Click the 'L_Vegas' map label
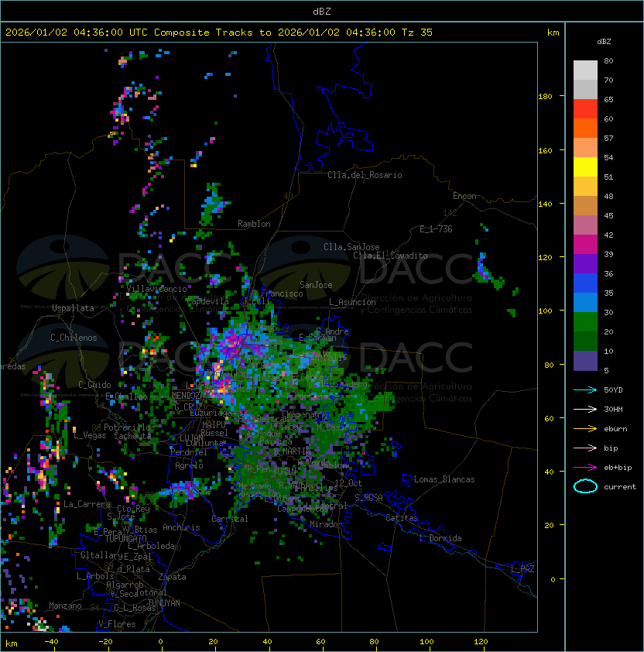 90,435
